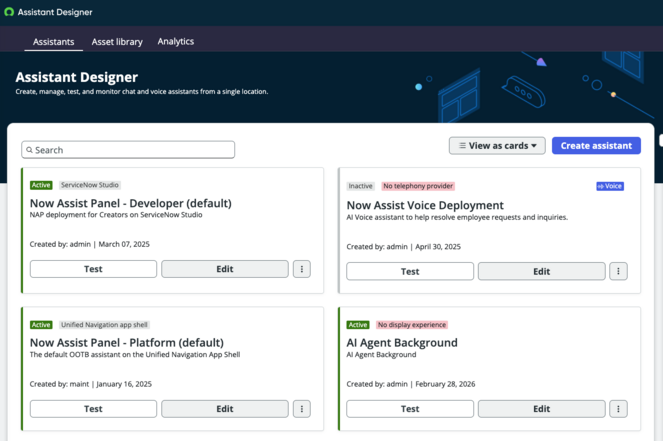The height and width of the screenshot is (441, 663).
Task: Click 'NAP deployment for Creators on ServiceNow Studio'
Action: pyautogui.click(x=116, y=215)
